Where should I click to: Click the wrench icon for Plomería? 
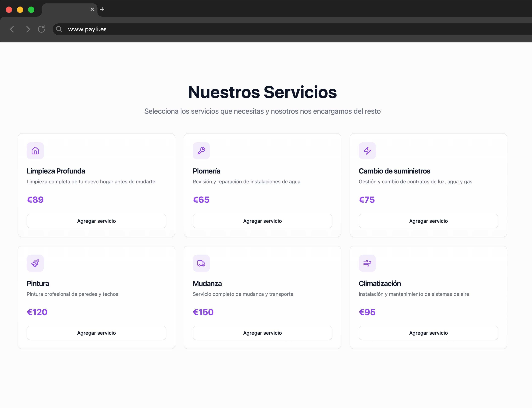201,151
